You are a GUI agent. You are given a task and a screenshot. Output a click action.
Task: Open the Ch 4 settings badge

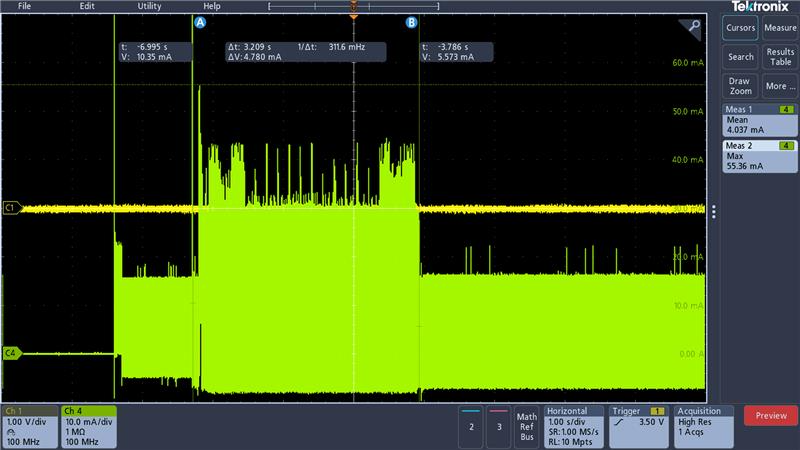point(89,427)
